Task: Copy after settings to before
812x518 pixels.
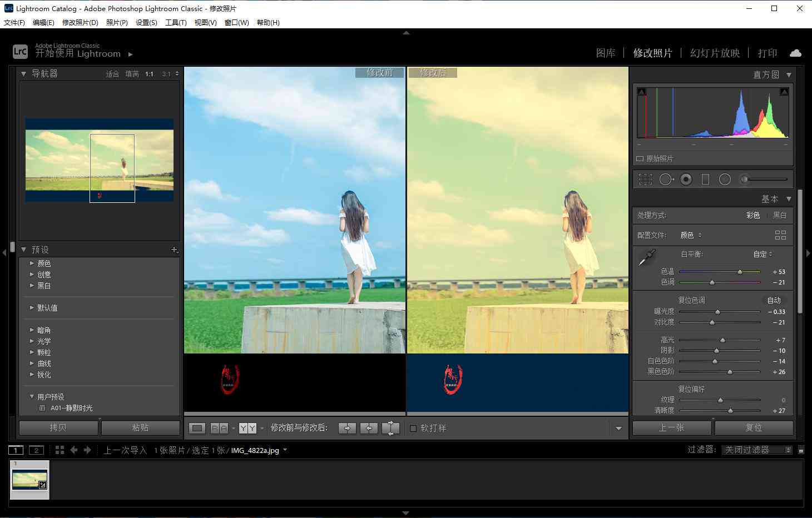Action: click(369, 428)
